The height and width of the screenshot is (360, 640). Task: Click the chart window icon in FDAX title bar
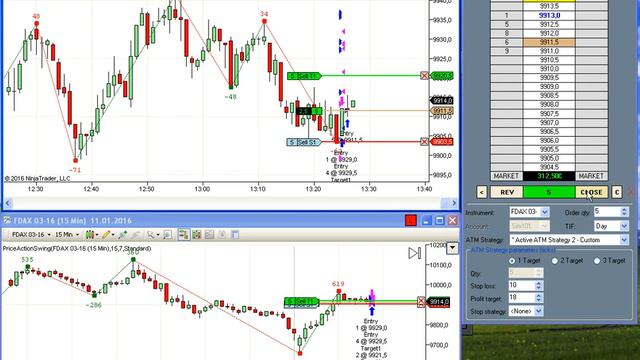point(7,221)
